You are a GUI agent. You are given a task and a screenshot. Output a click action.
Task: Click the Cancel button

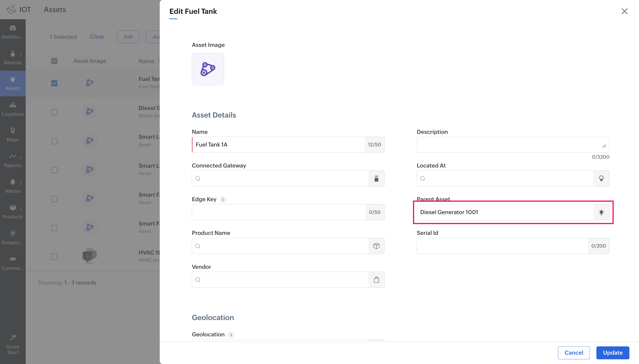[574, 353]
